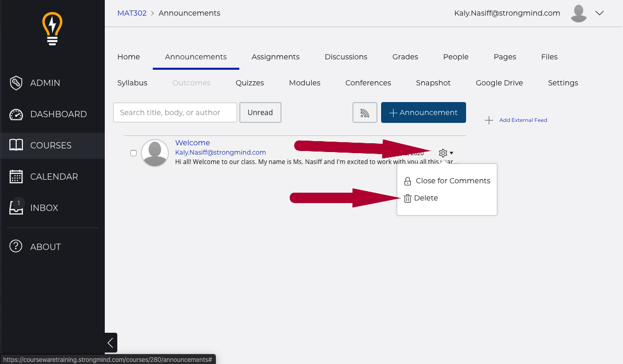The image size is (623, 364).
Task: Click the INBOX sidebar label
Action: click(44, 208)
